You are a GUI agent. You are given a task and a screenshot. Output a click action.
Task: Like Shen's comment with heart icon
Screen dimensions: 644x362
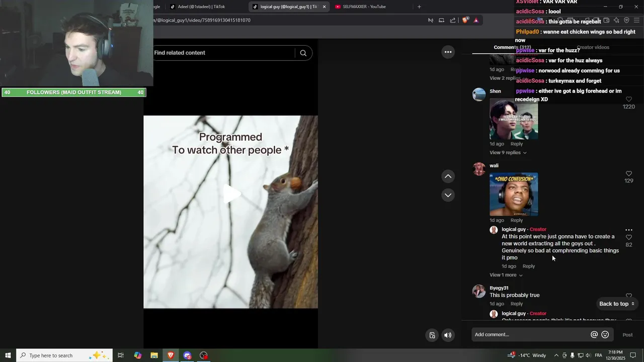[628, 100]
